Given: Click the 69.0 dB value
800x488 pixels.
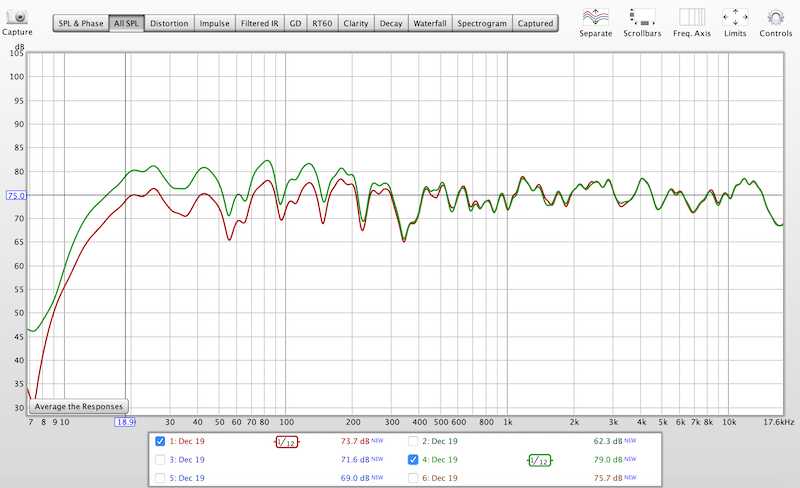Looking at the screenshot, I should [355, 478].
